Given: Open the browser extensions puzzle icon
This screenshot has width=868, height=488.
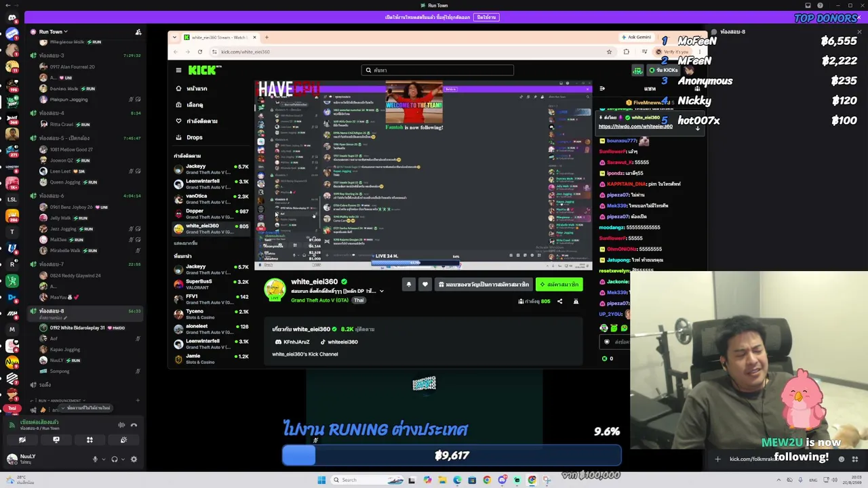Looking at the screenshot, I should pos(626,52).
